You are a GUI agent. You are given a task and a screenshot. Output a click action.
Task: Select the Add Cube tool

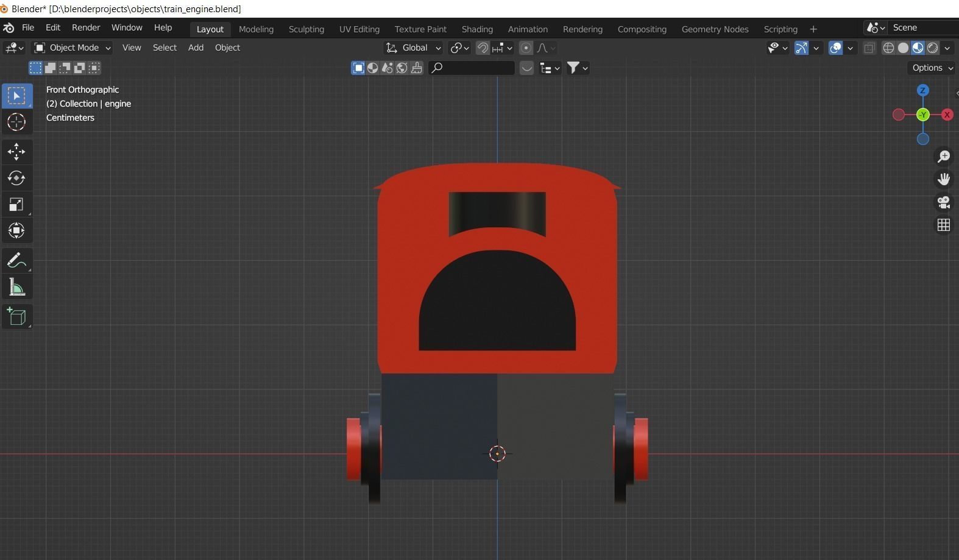tap(16, 316)
